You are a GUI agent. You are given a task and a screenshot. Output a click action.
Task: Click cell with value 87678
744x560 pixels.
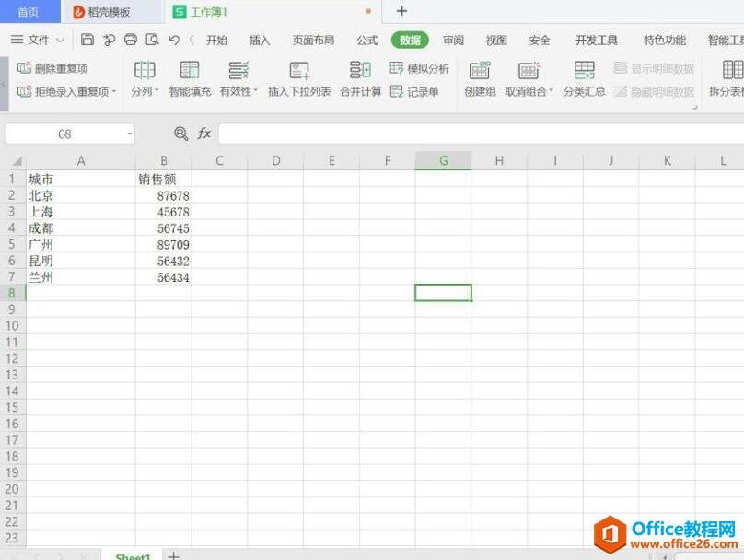pos(164,195)
